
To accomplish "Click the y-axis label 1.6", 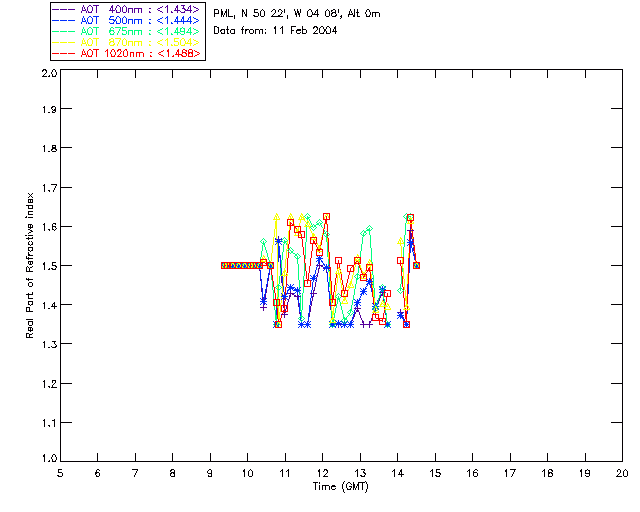I will (49, 227).
